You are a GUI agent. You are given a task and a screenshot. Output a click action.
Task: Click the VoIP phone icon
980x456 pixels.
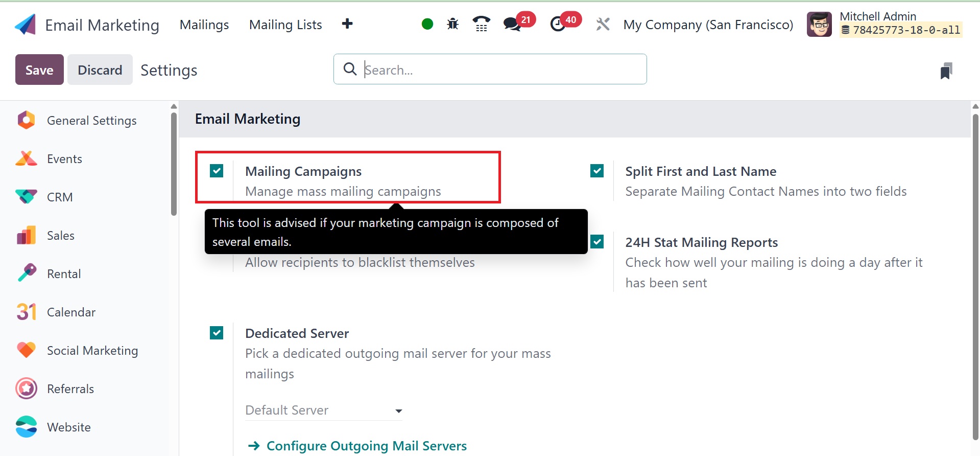coord(481,24)
